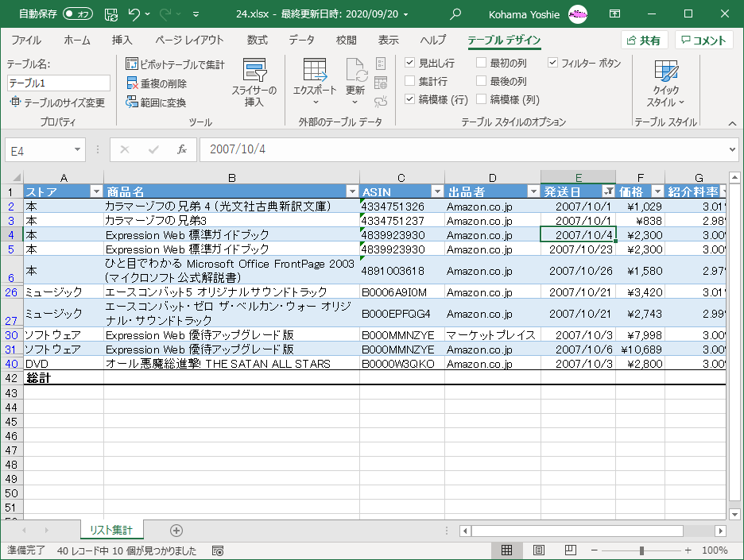Switch to Page Layout view icon
The width and height of the screenshot is (744, 560).
[539, 550]
